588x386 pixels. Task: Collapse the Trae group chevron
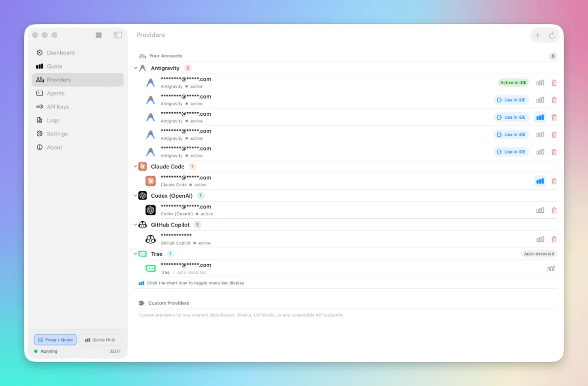click(136, 254)
